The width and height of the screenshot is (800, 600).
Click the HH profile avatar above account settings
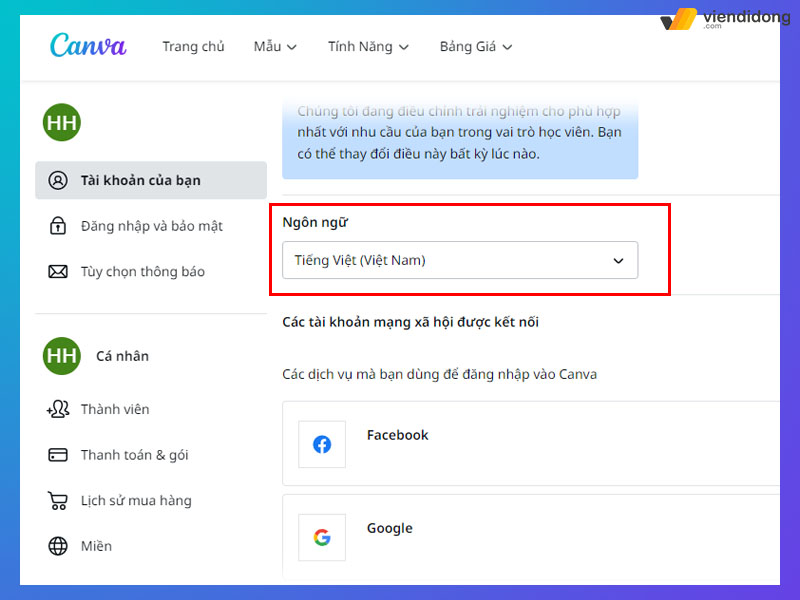pos(62,122)
